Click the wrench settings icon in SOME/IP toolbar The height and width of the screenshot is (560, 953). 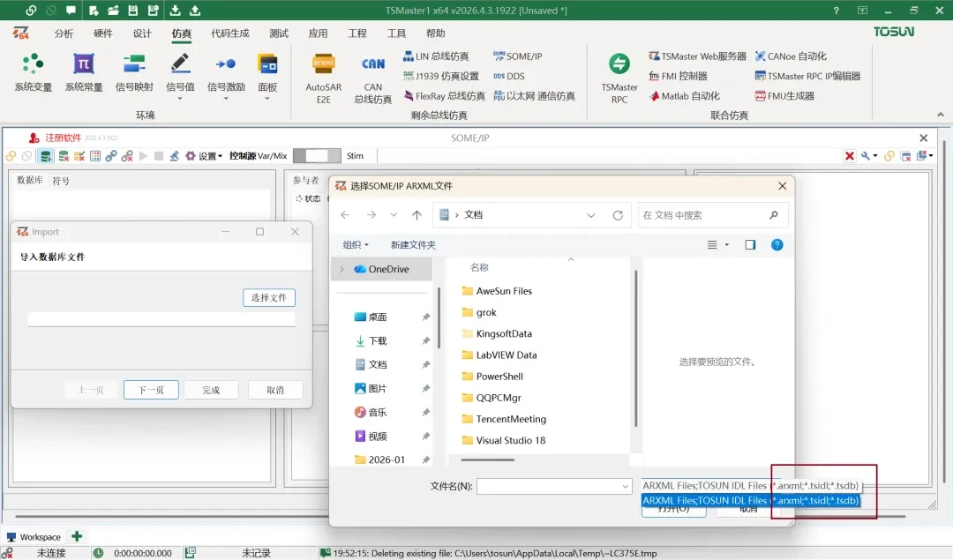pyautogui.click(x=173, y=155)
